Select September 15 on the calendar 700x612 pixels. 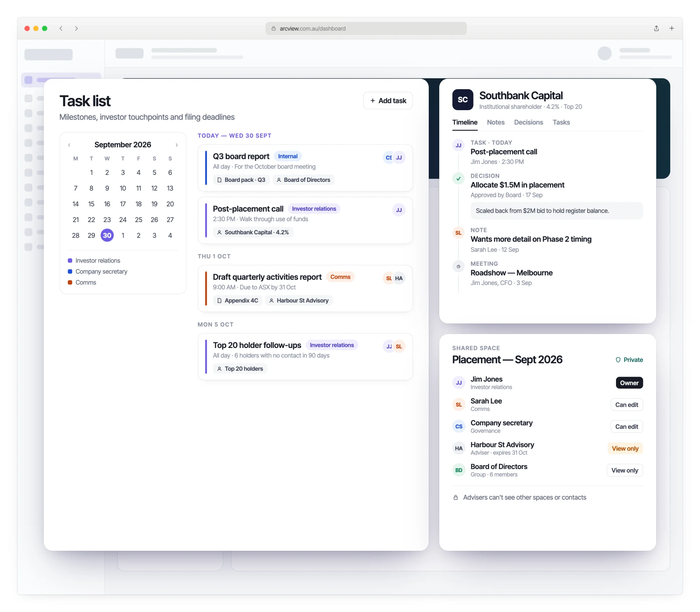click(x=91, y=204)
